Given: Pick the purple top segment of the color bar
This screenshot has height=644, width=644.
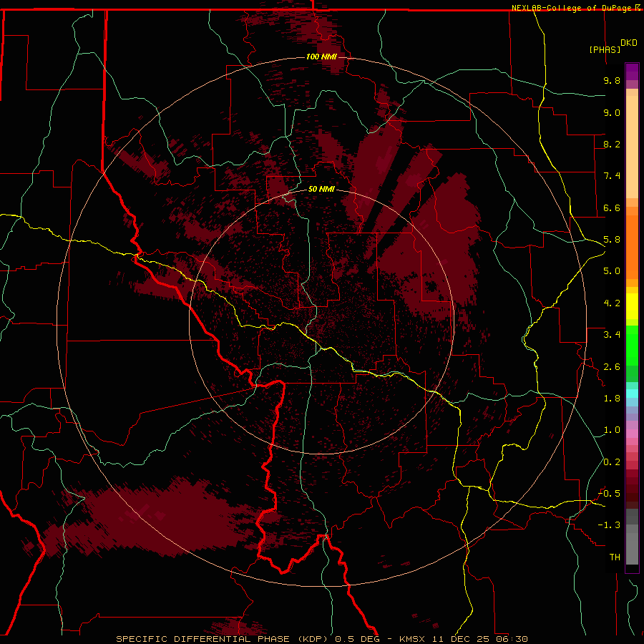Looking at the screenshot, I should coord(632,72).
